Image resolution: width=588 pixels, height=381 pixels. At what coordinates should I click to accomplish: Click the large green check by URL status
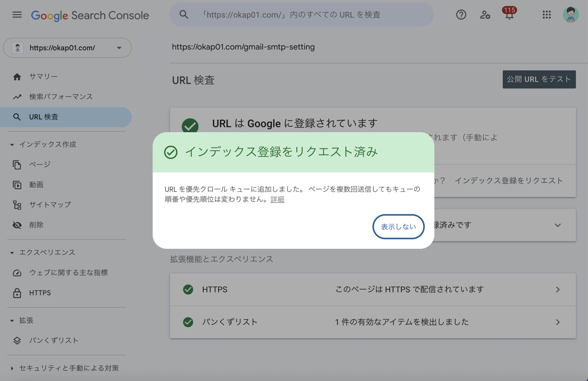190,126
